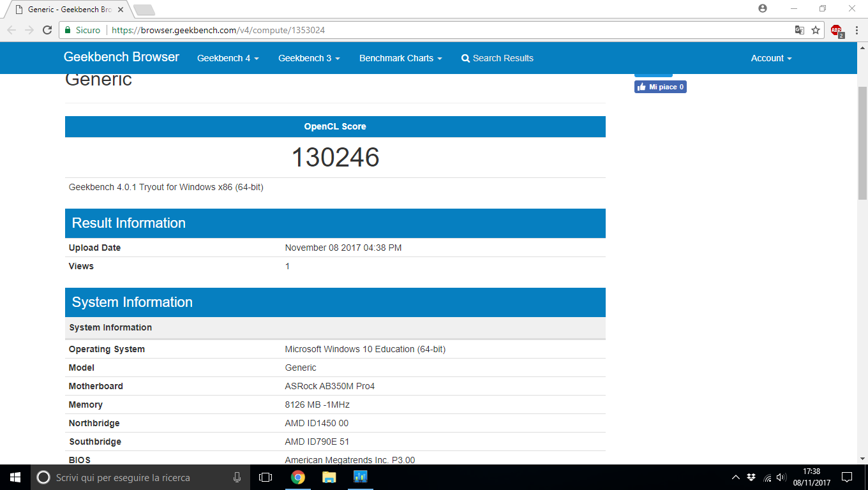
Task: Click the 8126 MB -1MHz memory value
Action: (317, 405)
